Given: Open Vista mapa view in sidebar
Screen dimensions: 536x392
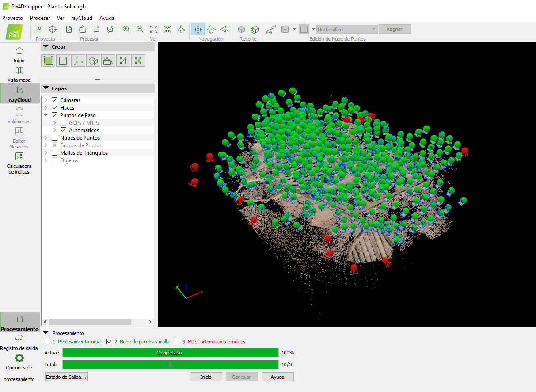Looking at the screenshot, I should [19, 74].
